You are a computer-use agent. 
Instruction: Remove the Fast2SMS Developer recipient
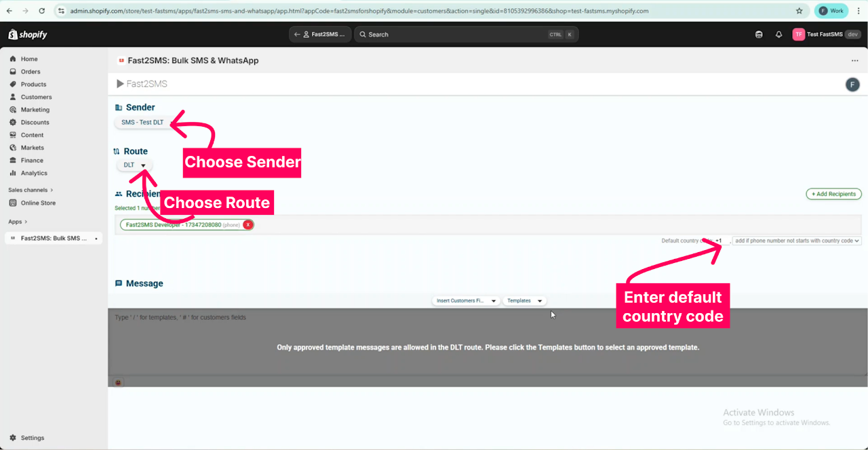(x=248, y=225)
